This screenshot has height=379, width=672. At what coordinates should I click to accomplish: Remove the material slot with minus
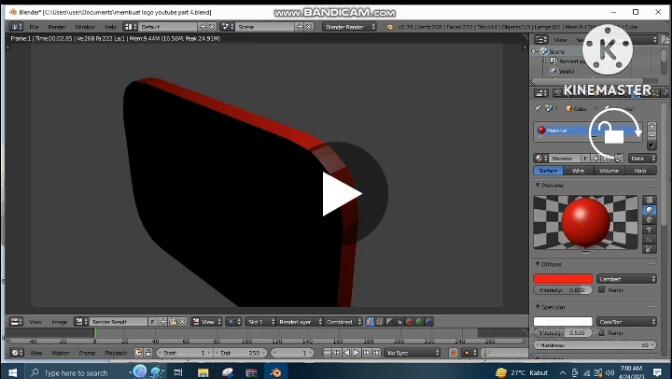652,135
